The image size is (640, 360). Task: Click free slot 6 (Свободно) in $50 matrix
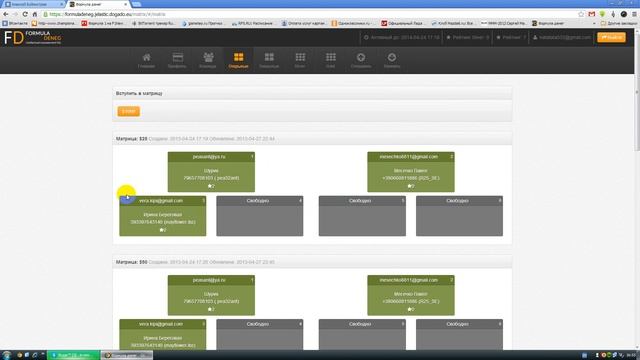pos(459,334)
